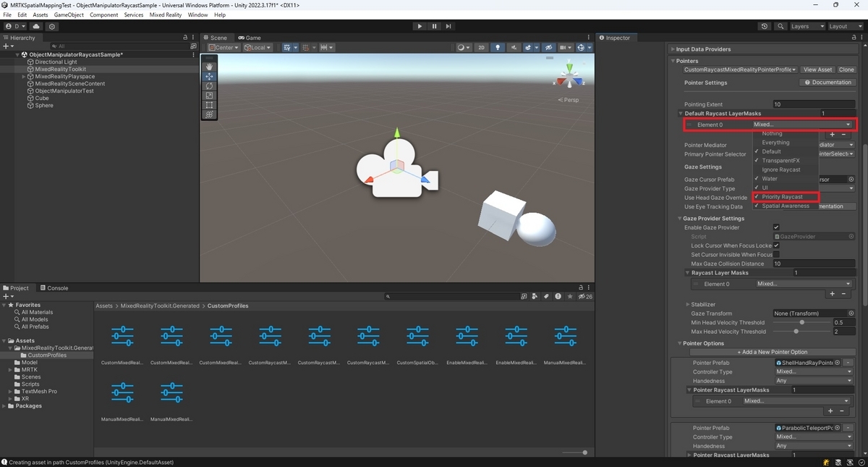Open the Documentation button

pos(827,83)
